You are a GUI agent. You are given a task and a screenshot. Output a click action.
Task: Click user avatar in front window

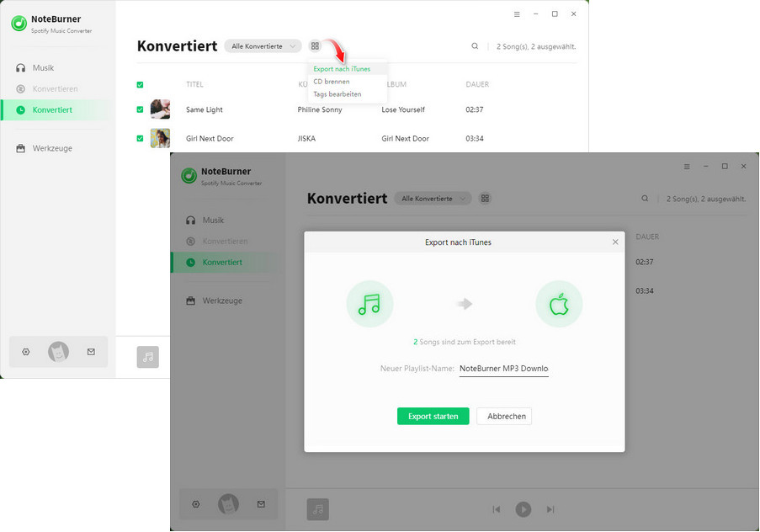(228, 504)
